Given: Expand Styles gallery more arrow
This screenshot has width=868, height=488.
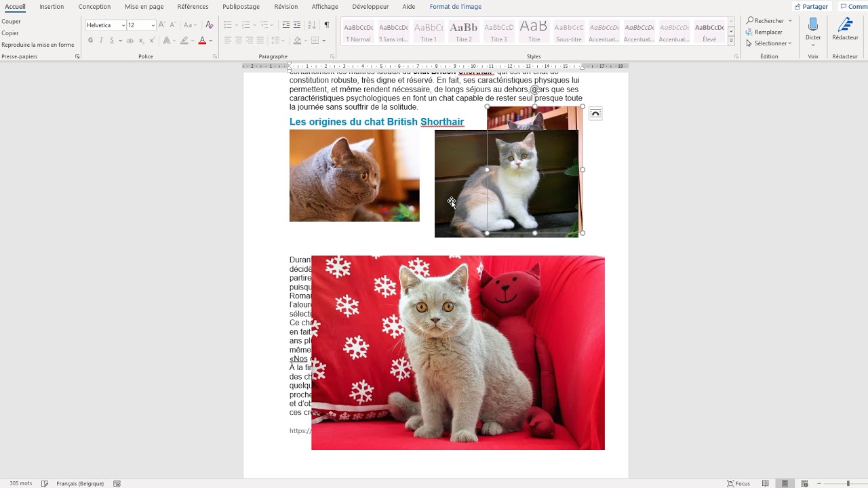Looking at the screenshot, I should (731, 41).
